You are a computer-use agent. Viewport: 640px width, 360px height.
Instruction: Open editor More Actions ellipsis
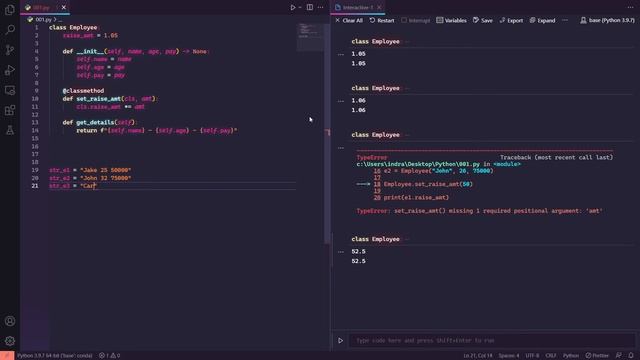[320, 7]
